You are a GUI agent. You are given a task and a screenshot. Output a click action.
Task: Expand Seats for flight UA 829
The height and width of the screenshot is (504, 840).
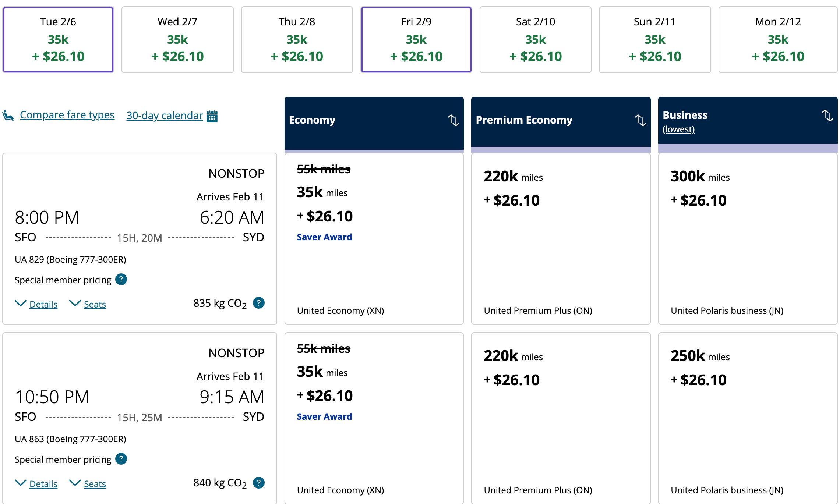pyautogui.click(x=95, y=304)
